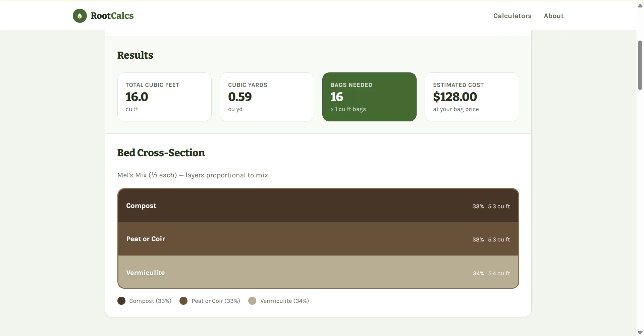The image size is (644, 336).
Task: Click the 34% Vermiculite percentage
Action: click(x=478, y=273)
